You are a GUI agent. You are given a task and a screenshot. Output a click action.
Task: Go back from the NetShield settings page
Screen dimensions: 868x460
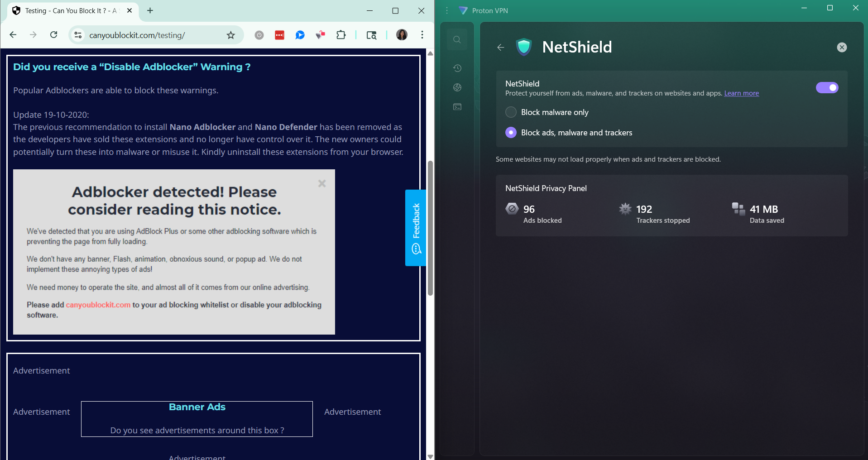[x=500, y=47]
